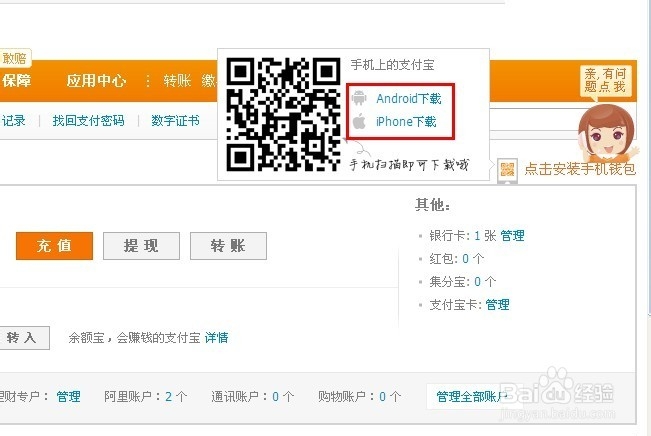Click the 集分宝 count 0

477,282
